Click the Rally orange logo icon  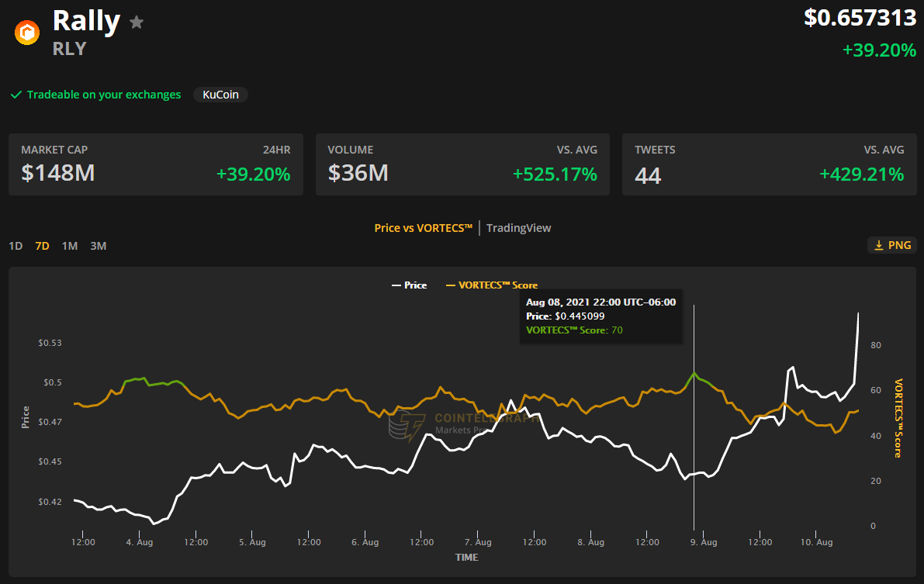[28, 32]
